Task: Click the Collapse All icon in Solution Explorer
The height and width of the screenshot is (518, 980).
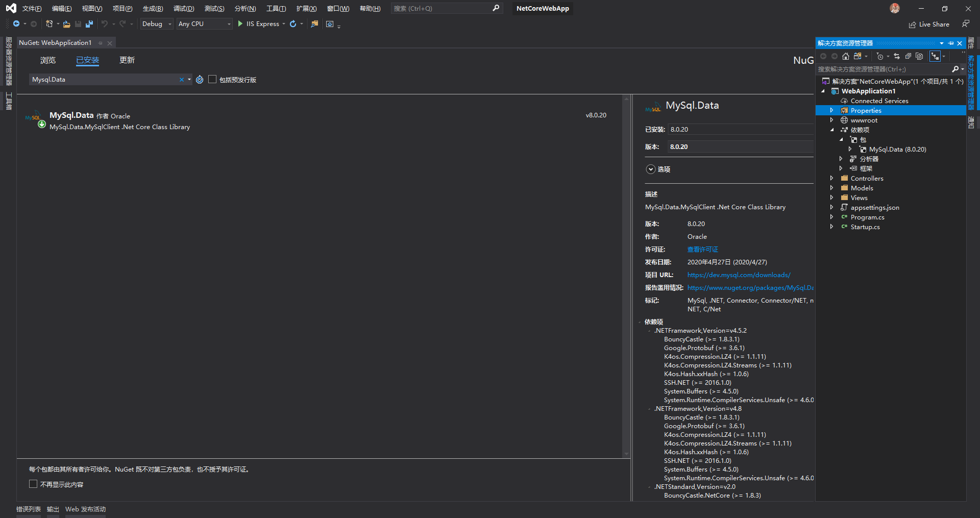Action: 908,56
